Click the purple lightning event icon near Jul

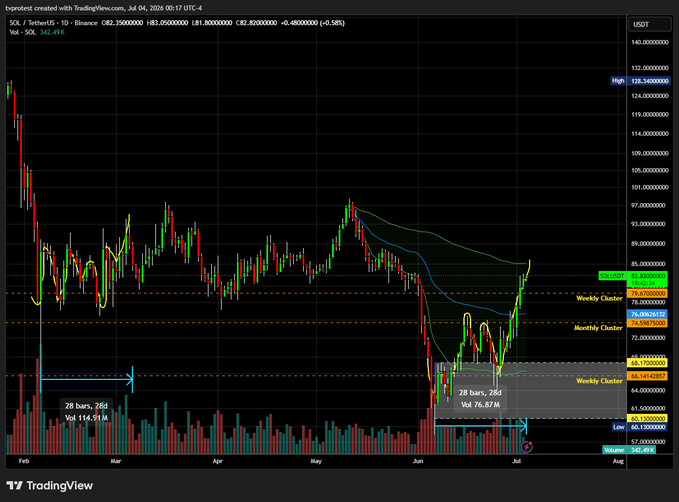coord(527,447)
